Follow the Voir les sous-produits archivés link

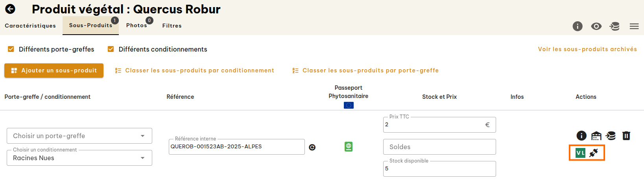click(x=587, y=49)
